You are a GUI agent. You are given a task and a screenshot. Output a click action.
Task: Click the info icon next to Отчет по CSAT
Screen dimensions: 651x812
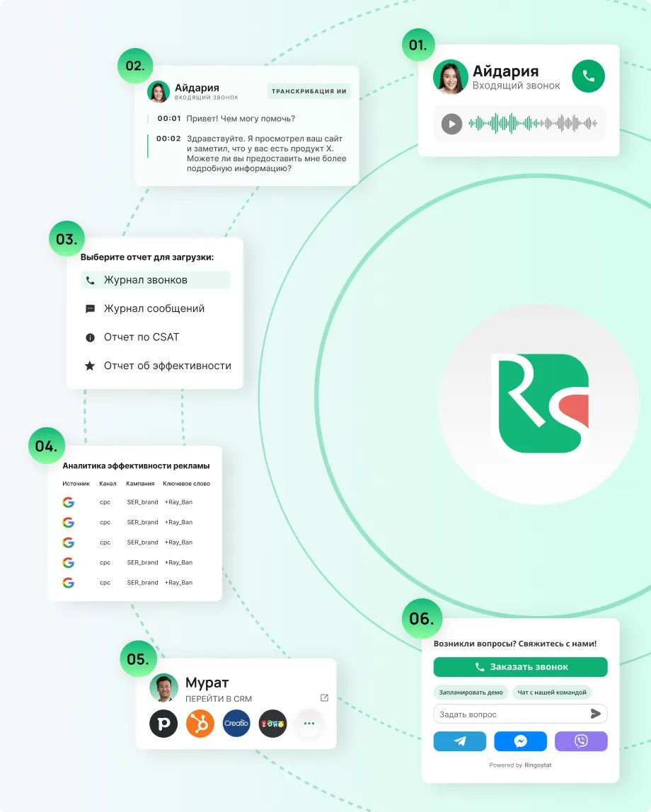(x=90, y=337)
